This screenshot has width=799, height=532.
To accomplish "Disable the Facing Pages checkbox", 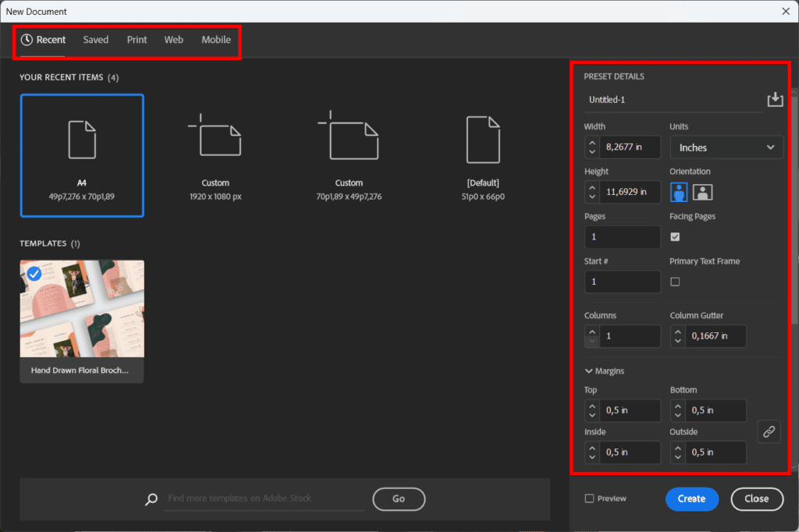I will (x=675, y=236).
